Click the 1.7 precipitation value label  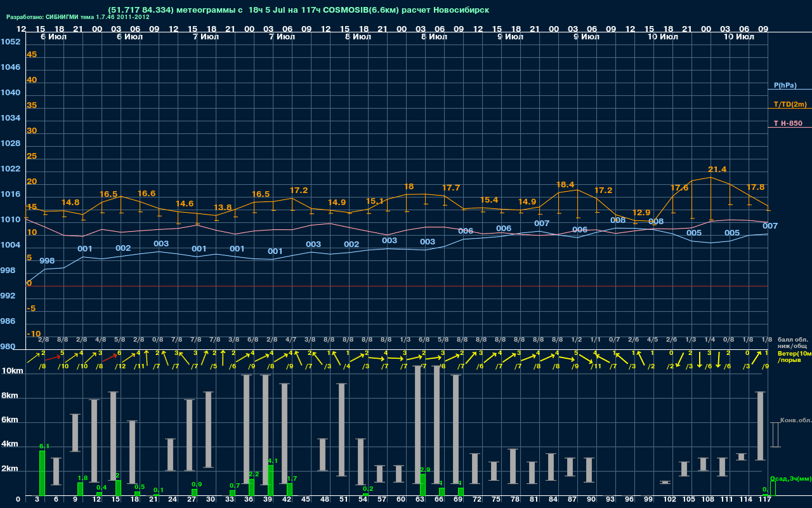(292, 478)
